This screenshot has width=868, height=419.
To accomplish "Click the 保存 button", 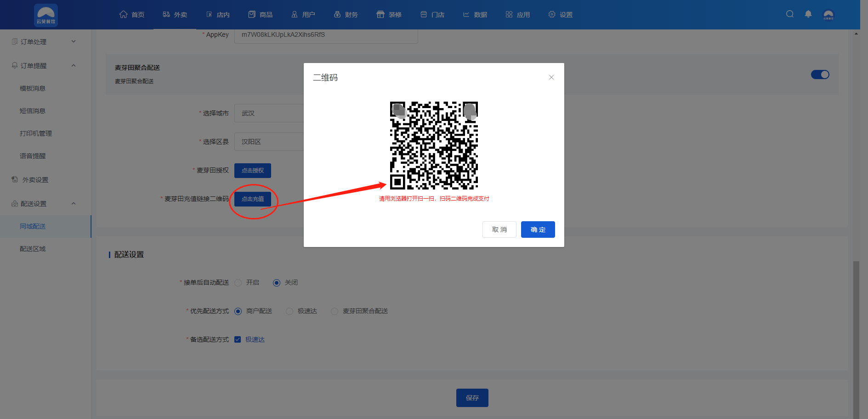I will [472, 398].
